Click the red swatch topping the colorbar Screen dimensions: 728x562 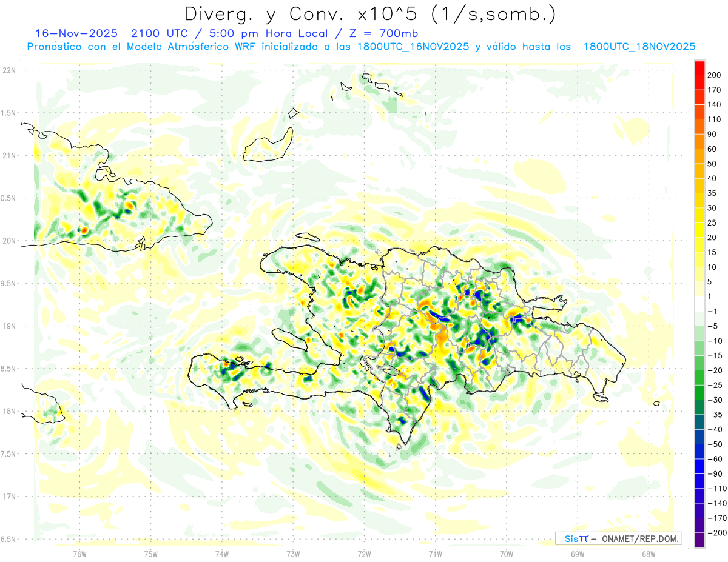click(699, 68)
